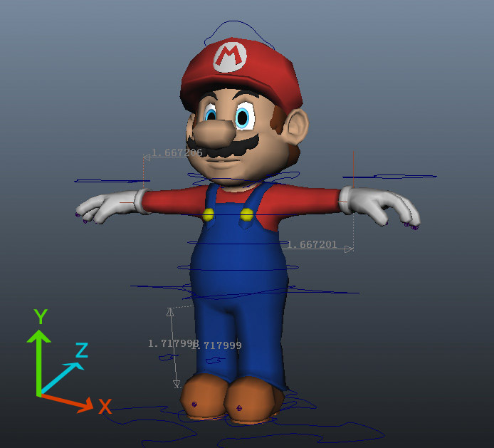
Task: Select the M emblem on Mario's cap
Action: (x=230, y=58)
